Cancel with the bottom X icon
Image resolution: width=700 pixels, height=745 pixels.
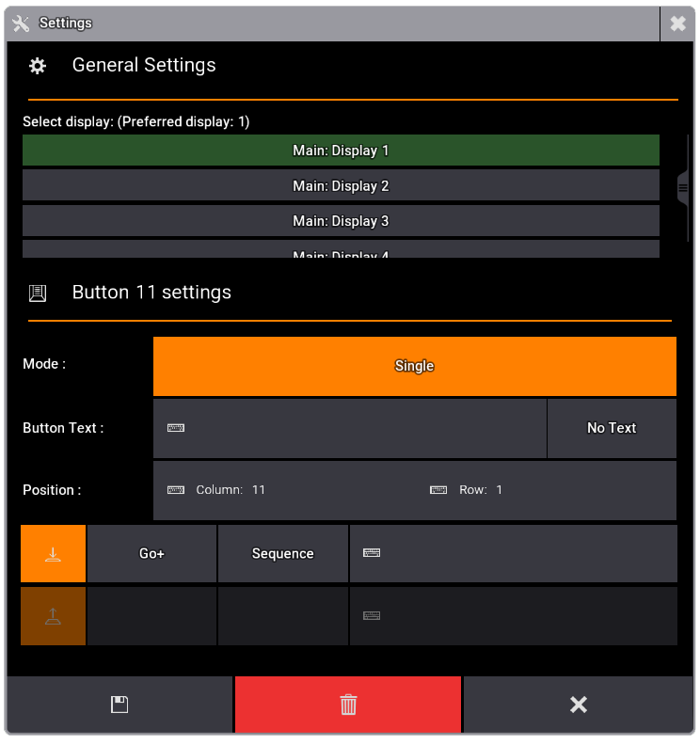coord(579,705)
